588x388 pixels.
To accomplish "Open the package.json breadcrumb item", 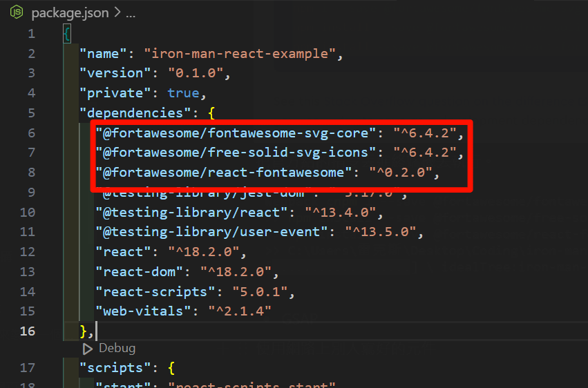I will 70,13.
